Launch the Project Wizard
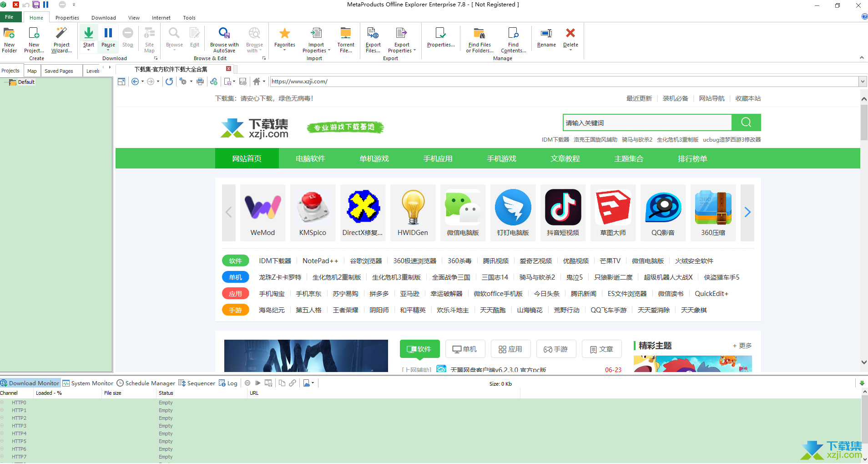 point(61,40)
